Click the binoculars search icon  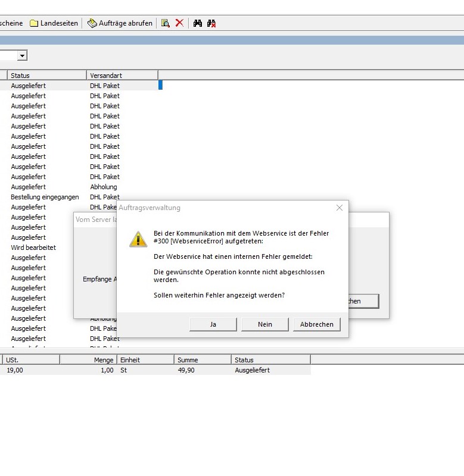(198, 23)
